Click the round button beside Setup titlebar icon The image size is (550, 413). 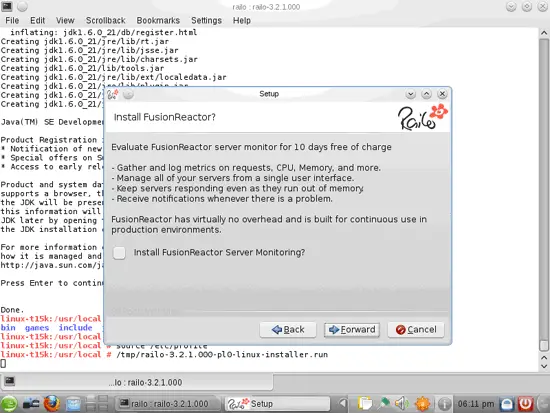tap(129, 94)
